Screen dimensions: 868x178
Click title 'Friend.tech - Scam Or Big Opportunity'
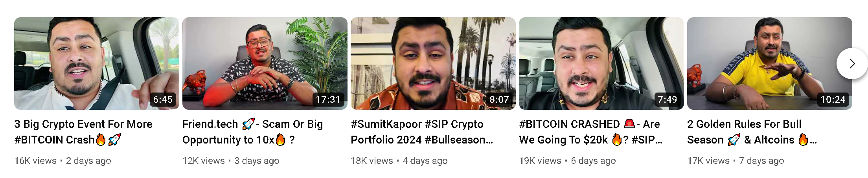click(x=253, y=132)
